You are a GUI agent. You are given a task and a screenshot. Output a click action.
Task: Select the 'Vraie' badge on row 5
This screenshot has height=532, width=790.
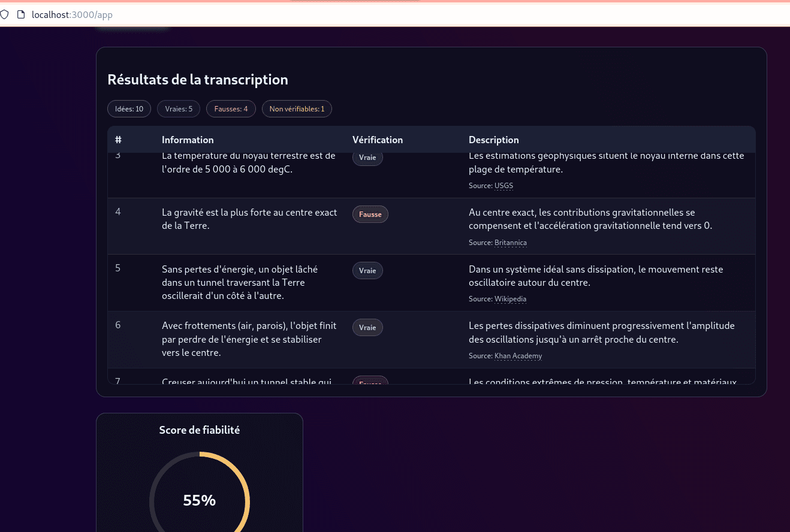[367, 270]
